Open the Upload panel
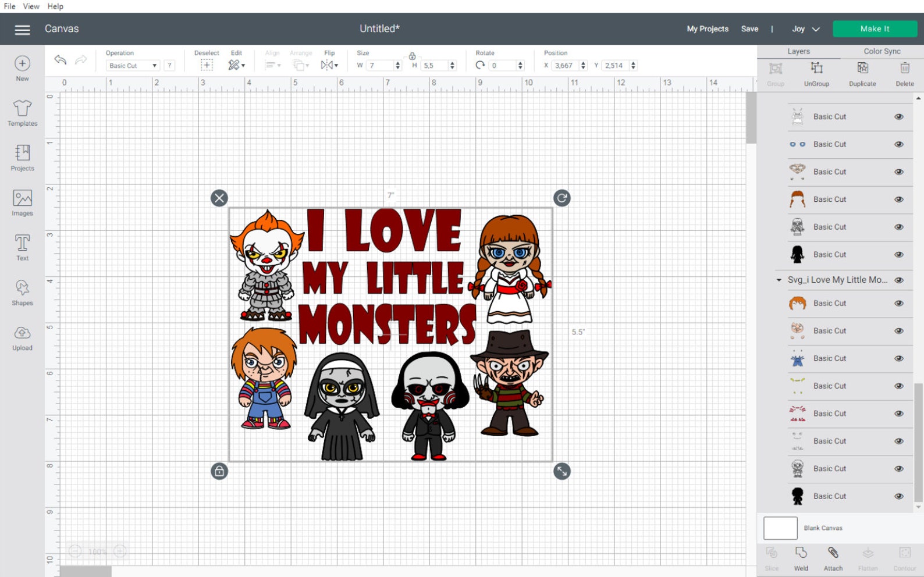This screenshot has width=924, height=577. tap(22, 337)
